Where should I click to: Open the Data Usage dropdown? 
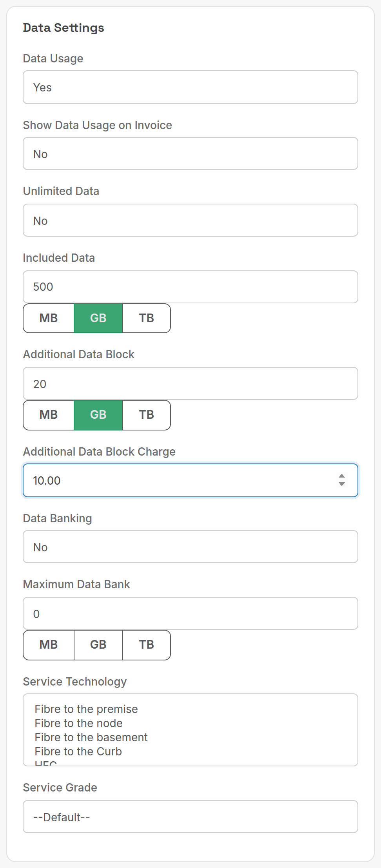190,87
